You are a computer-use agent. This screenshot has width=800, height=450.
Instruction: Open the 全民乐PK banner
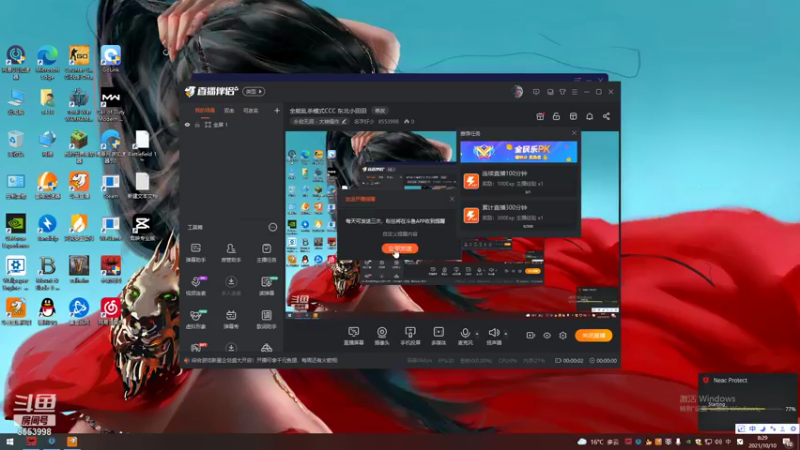[x=519, y=152]
